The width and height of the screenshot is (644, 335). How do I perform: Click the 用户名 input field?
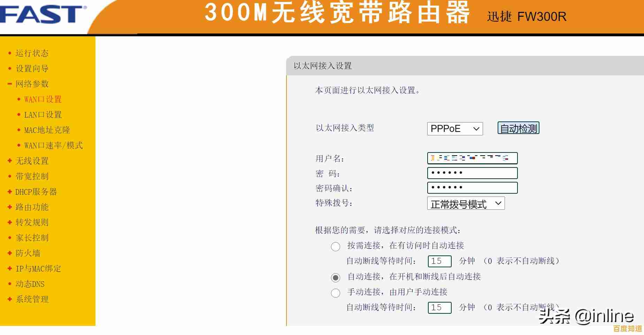tap(472, 158)
